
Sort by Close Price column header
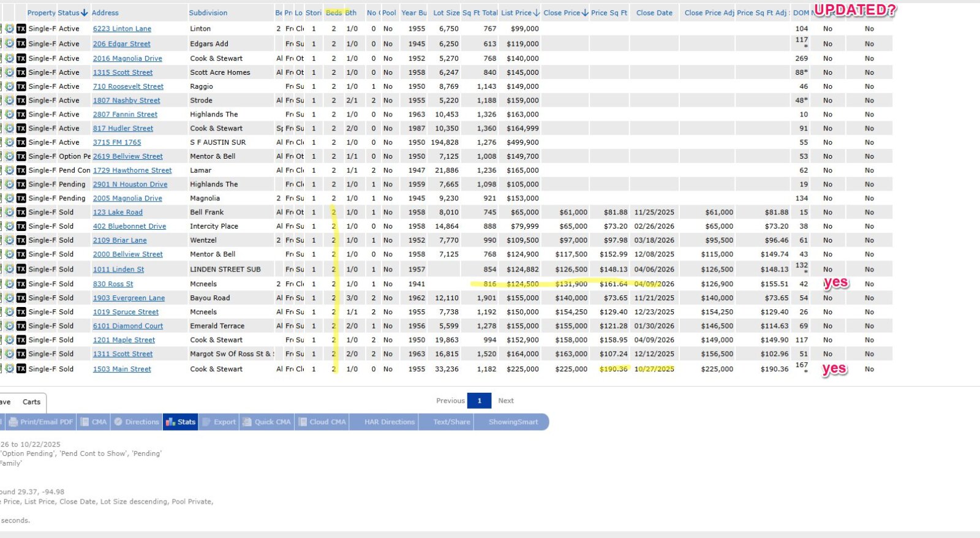(565, 13)
